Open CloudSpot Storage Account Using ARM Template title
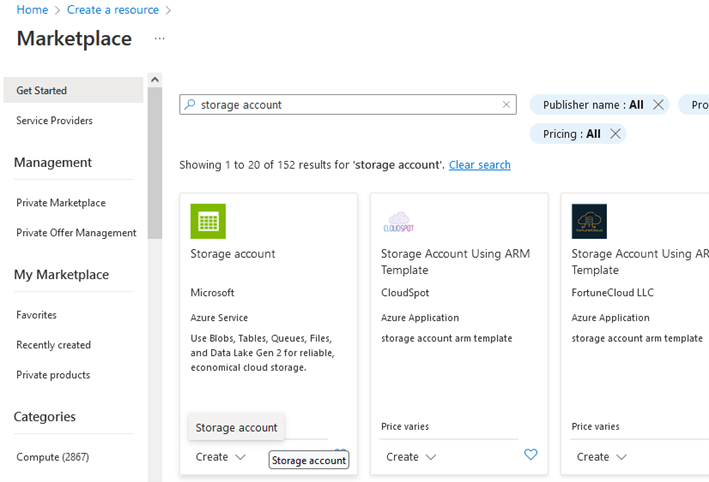Viewport: 709px width, 482px height. point(455,262)
